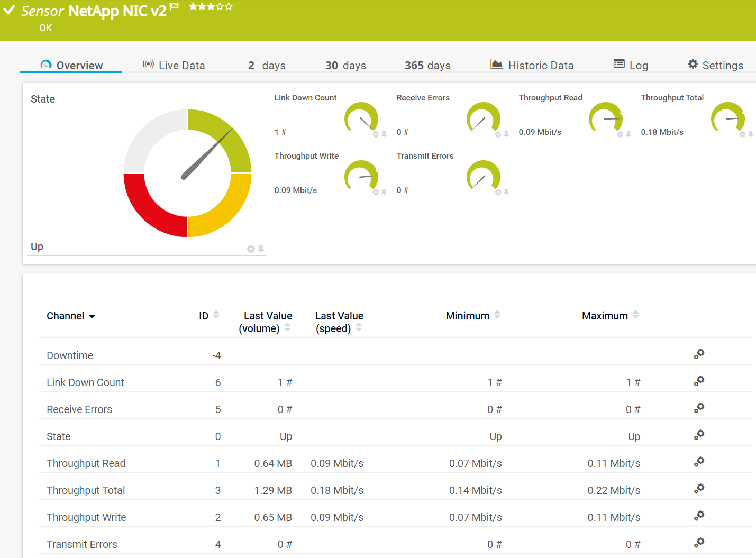
Task: Switch to the Live Data tab
Action: (174, 65)
